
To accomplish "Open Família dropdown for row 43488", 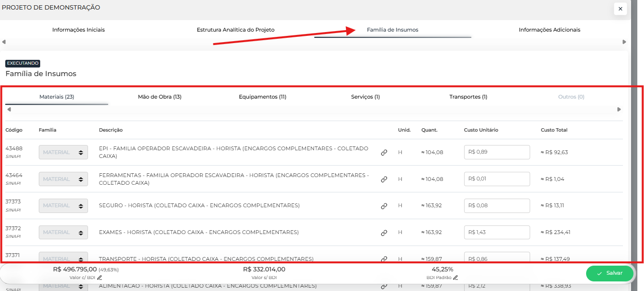I will [x=63, y=152].
